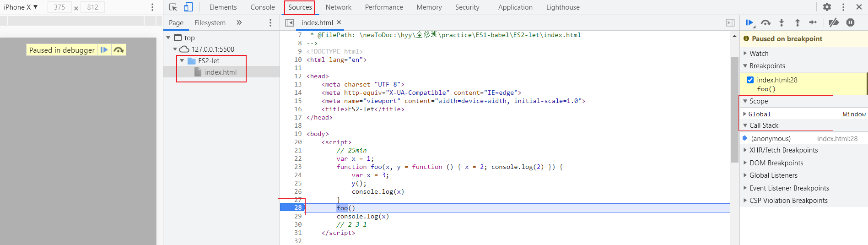Click the device width field 375

tap(59, 7)
